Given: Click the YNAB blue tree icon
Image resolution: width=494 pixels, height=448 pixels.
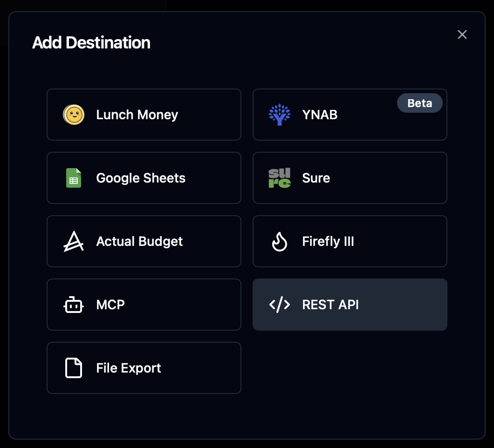Looking at the screenshot, I should click(x=280, y=115).
